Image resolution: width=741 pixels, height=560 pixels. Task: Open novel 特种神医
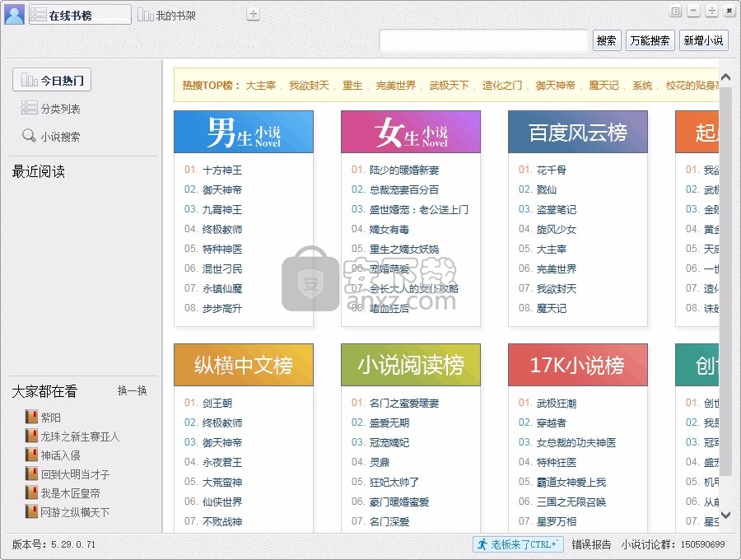pyautogui.click(x=222, y=249)
